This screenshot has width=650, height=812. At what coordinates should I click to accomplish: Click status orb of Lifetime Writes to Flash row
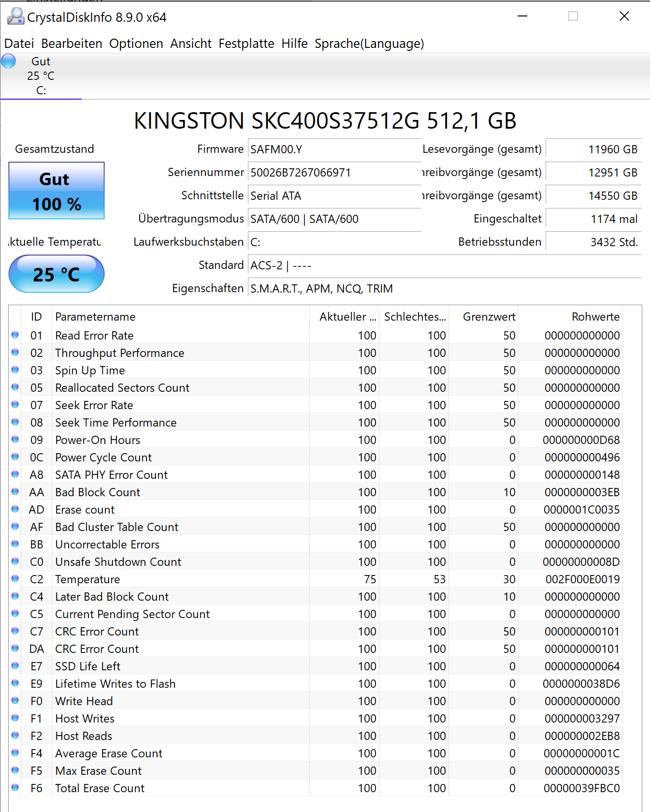tap(15, 683)
